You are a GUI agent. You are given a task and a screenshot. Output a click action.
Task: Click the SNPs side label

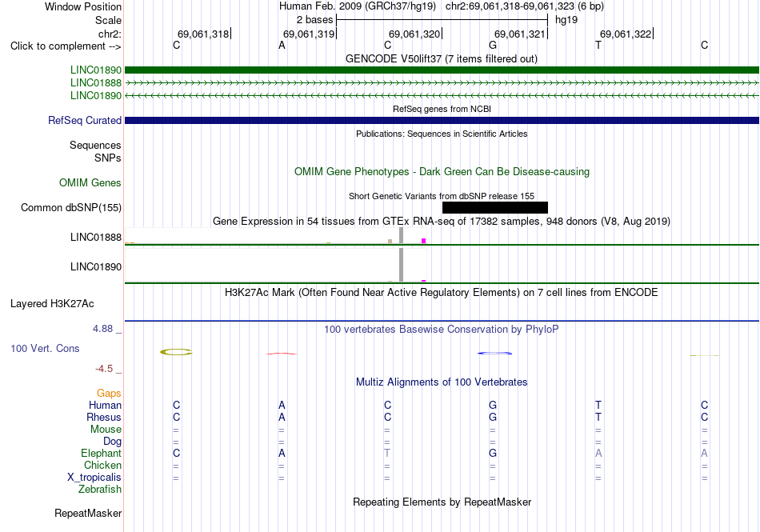click(108, 158)
